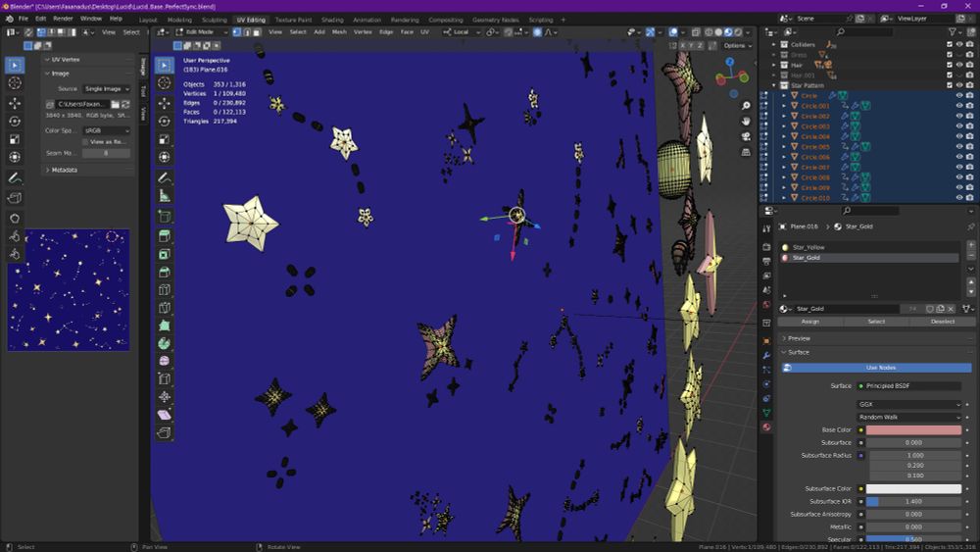The image size is (980, 552).
Task: Select the Scale tool in 3D viewport toolbar
Action: pos(165,139)
